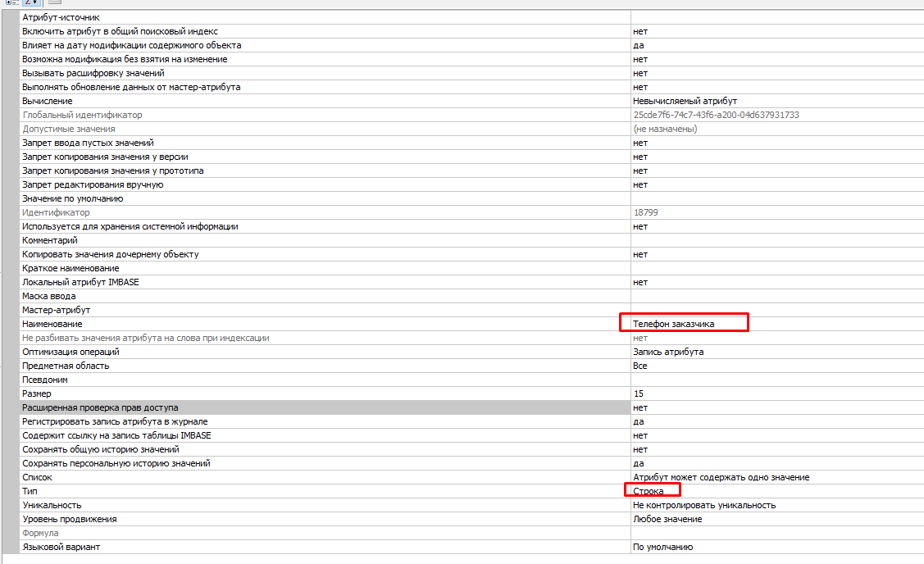This screenshot has width=924, height=564.
Task: Select 'Запрет ввода пустых значений' property name
Action: [88, 143]
